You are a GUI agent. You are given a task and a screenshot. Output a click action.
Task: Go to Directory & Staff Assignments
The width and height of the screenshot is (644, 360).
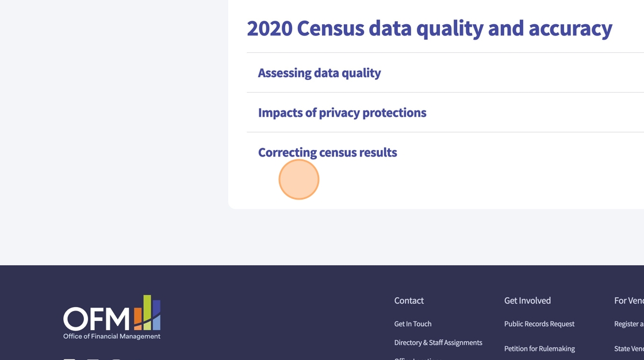pyautogui.click(x=438, y=343)
